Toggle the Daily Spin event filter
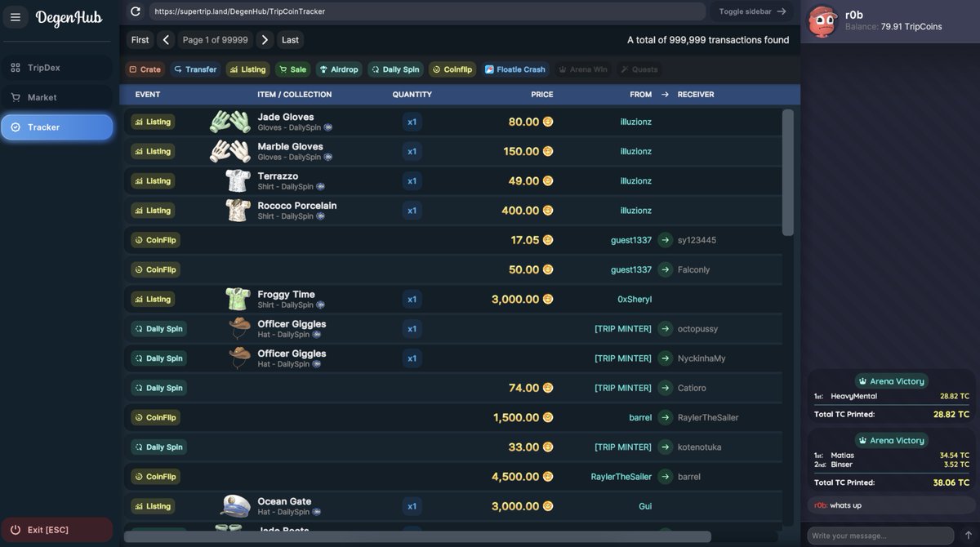 click(395, 69)
